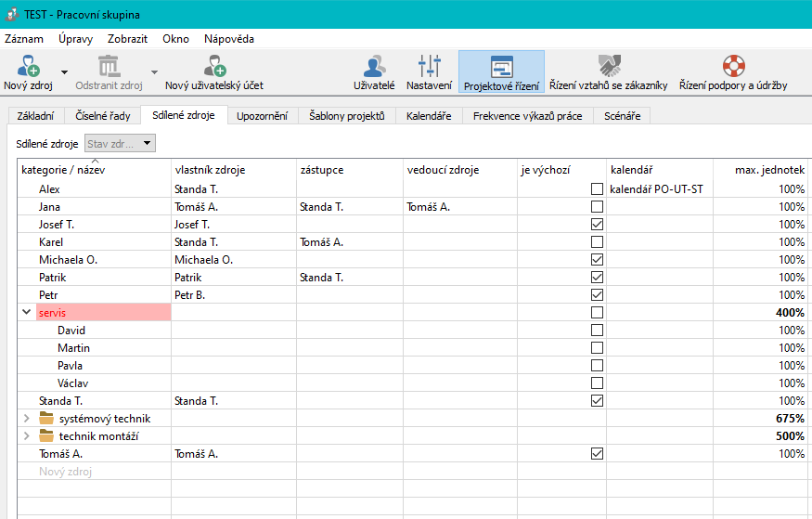Image resolution: width=812 pixels, height=519 pixels.
Task: Expand the technik montáží group
Action: coord(26,436)
